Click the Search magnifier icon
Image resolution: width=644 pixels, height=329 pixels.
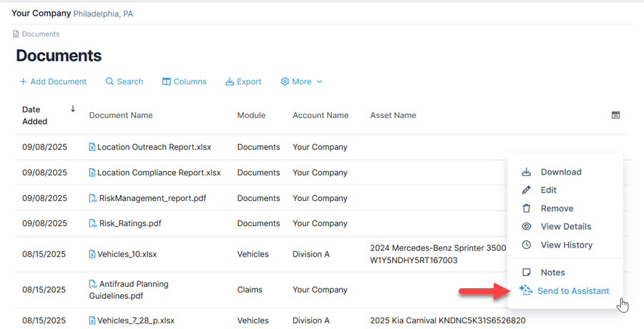pyautogui.click(x=109, y=82)
